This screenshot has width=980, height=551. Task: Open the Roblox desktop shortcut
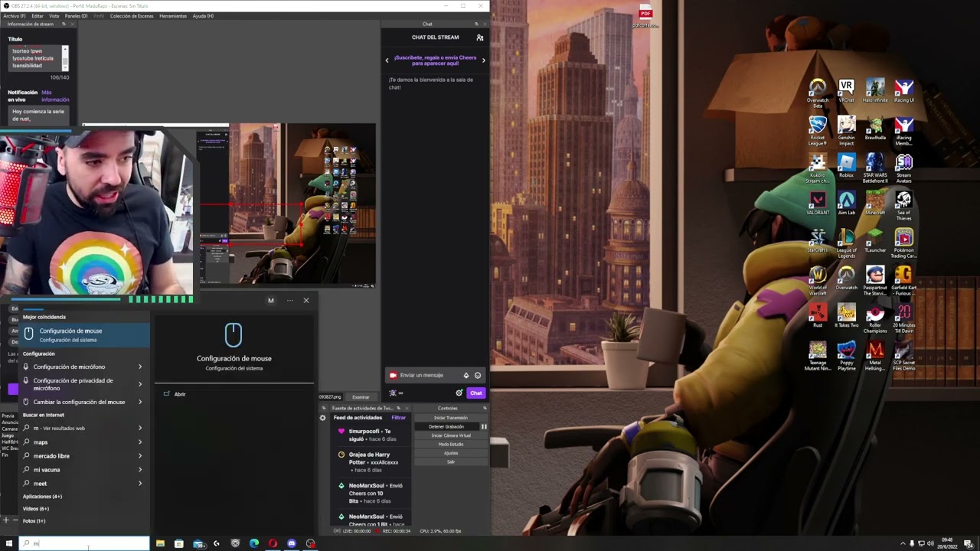click(x=846, y=165)
